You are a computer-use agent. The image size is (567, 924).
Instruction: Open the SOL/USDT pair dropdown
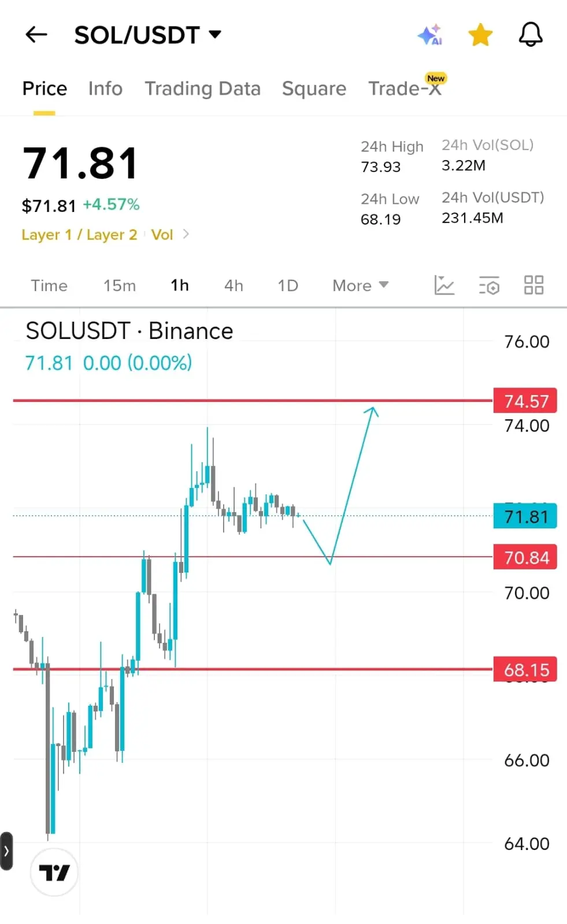[148, 35]
